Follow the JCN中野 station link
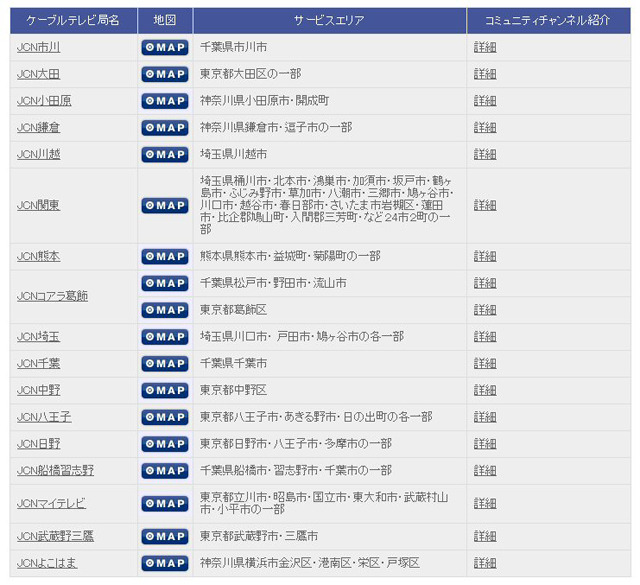 (38, 390)
